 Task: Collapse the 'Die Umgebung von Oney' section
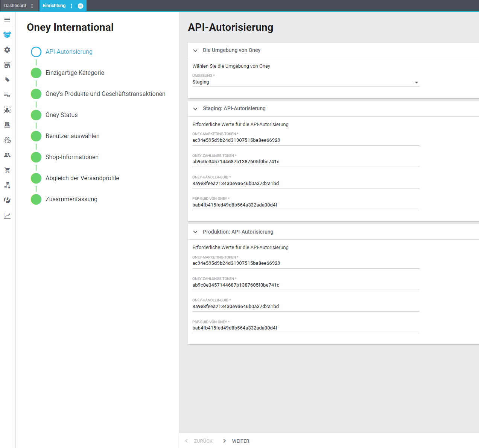(195, 50)
